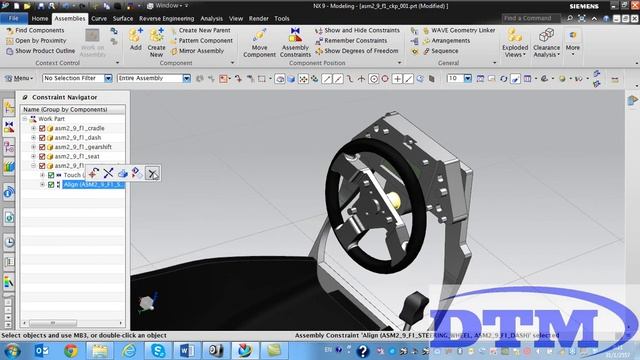Viewport: 640px width, 360px height.
Task: Open the Constraint Navigator sidebar tab icon
Action: 9,127
